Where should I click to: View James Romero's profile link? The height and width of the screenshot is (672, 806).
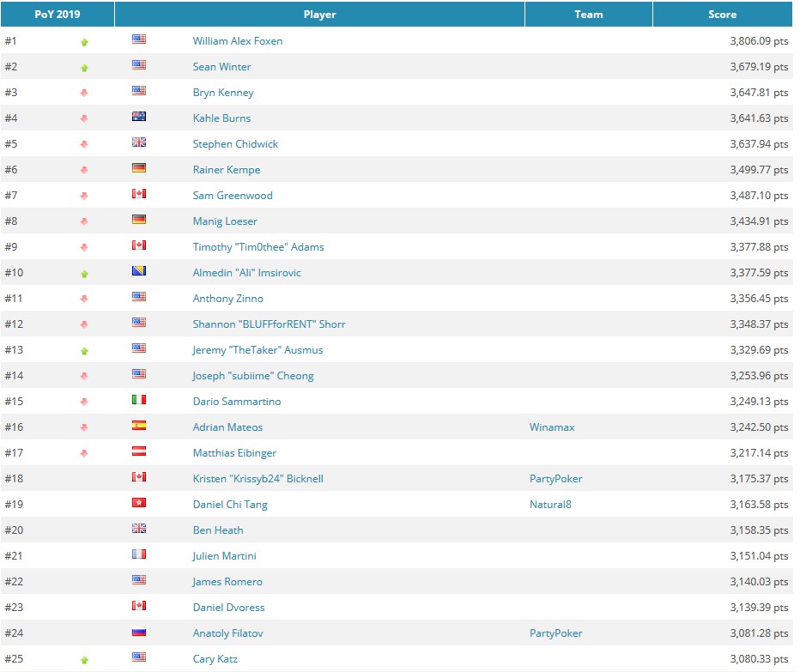click(227, 582)
